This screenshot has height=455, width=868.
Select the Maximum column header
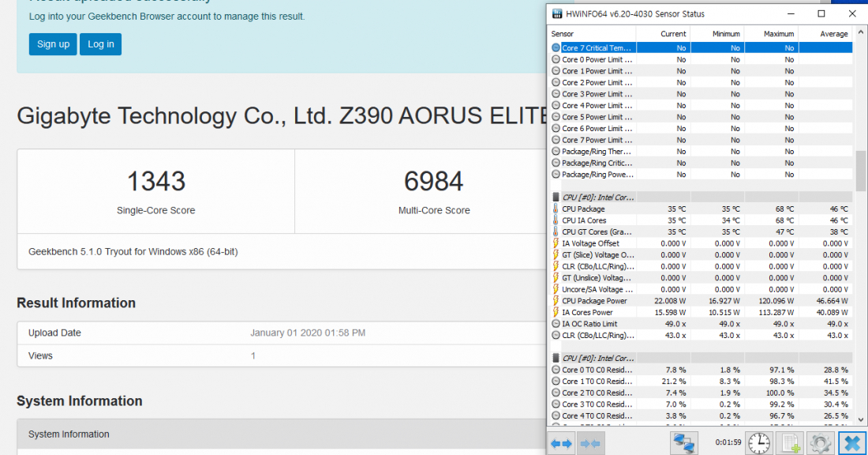pos(771,34)
